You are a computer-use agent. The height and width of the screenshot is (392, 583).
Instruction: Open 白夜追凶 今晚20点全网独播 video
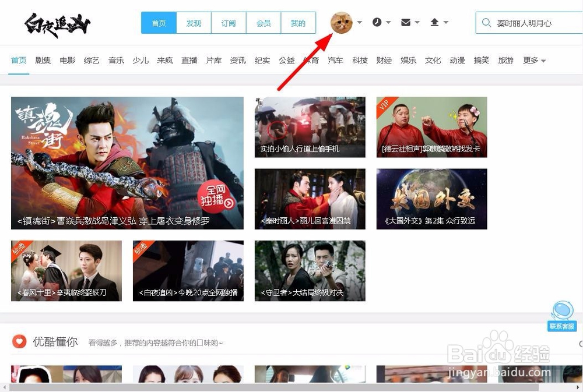tap(188, 270)
